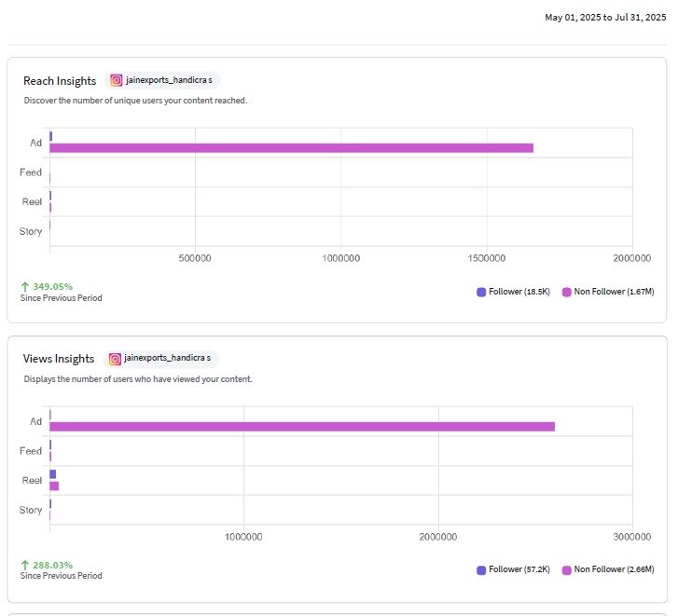This screenshot has width=678, height=616.
Task: Select jainexports_handicra account chip in Reach Insights
Action: (x=162, y=80)
